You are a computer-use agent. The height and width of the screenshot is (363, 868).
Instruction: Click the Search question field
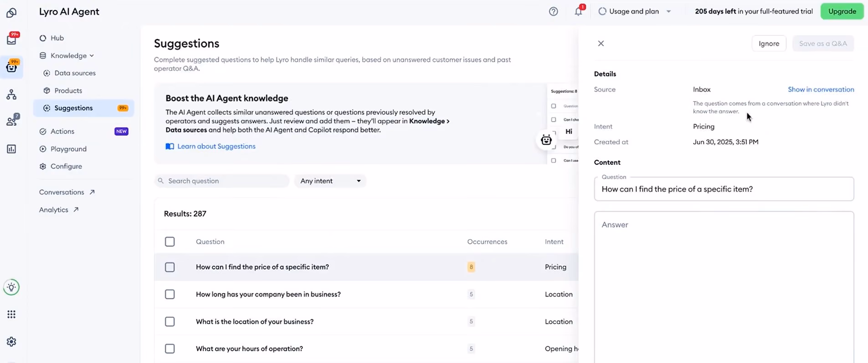222,181
